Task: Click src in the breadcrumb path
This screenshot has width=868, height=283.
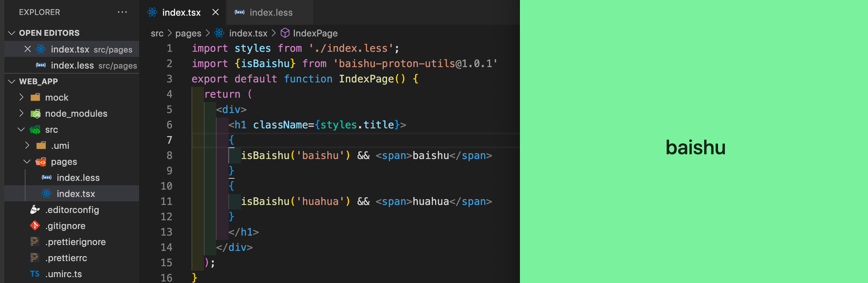Action: tap(157, 33)
